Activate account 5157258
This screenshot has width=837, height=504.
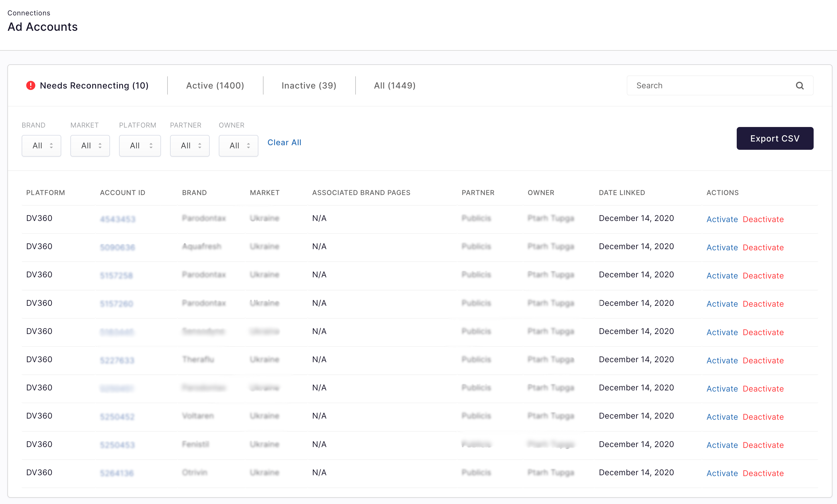(x=722, y=276)
